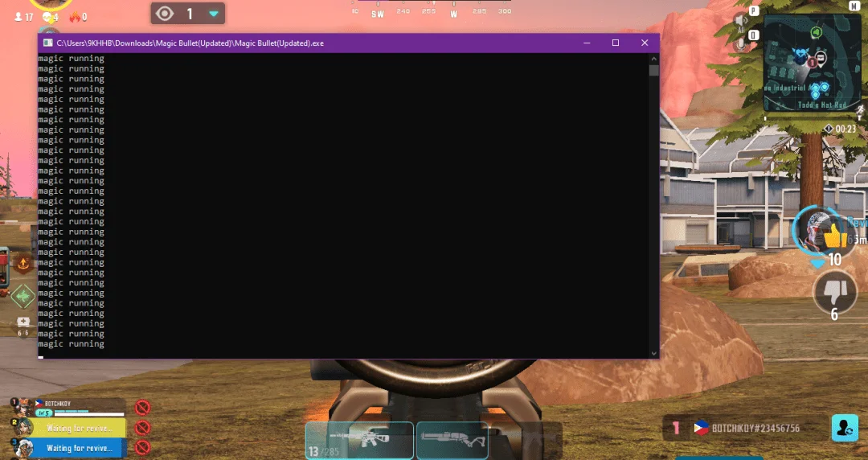The width and height of the screenshot is (868, 460).
Task: Click the M map hotkey badge
Action: 854,6
